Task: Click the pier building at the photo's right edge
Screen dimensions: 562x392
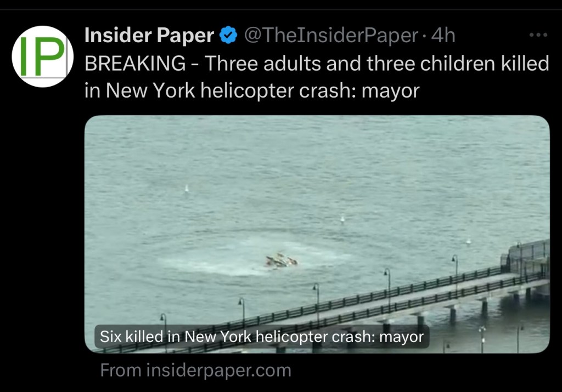Action: click(526, 258)
